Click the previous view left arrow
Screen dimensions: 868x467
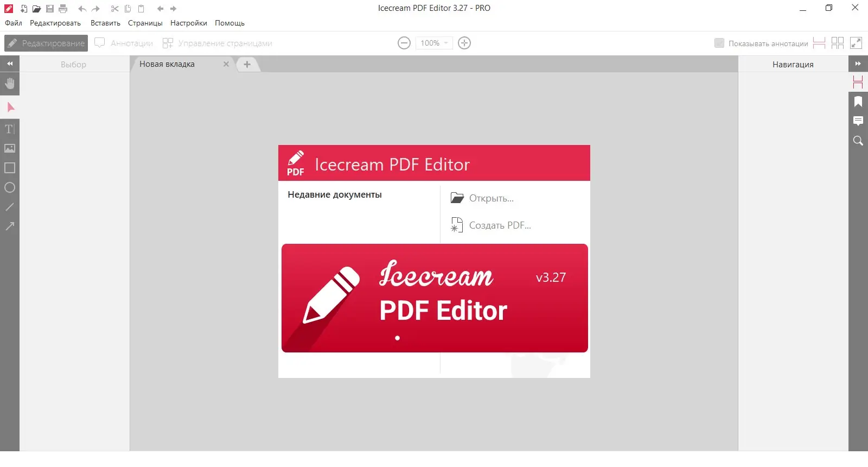pos(160,9)
